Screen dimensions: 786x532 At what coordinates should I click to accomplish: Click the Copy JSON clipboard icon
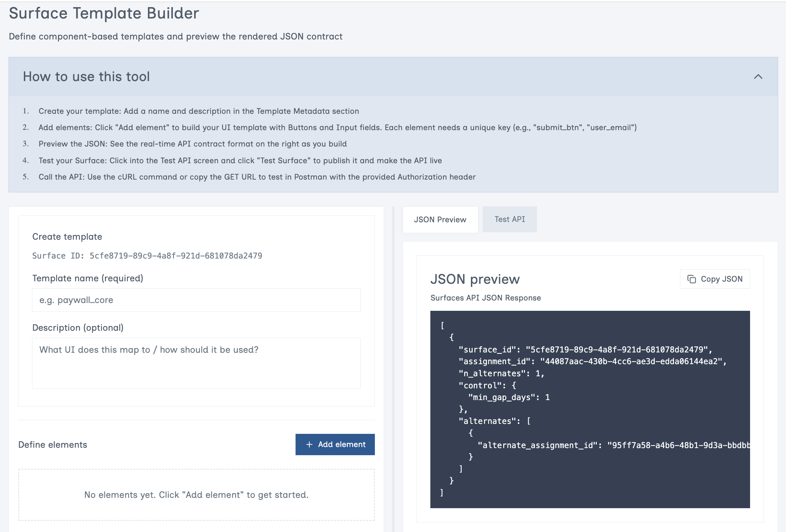click(x=691, y=279)
